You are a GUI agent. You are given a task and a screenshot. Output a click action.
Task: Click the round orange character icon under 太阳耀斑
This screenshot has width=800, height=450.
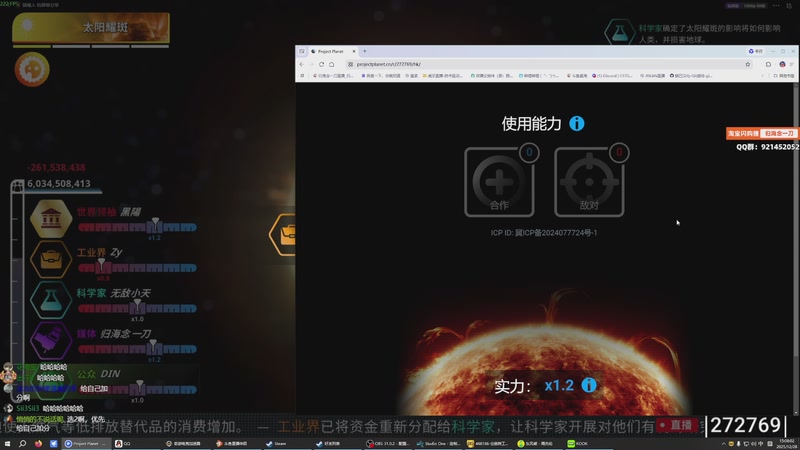[x=32, y=69]
